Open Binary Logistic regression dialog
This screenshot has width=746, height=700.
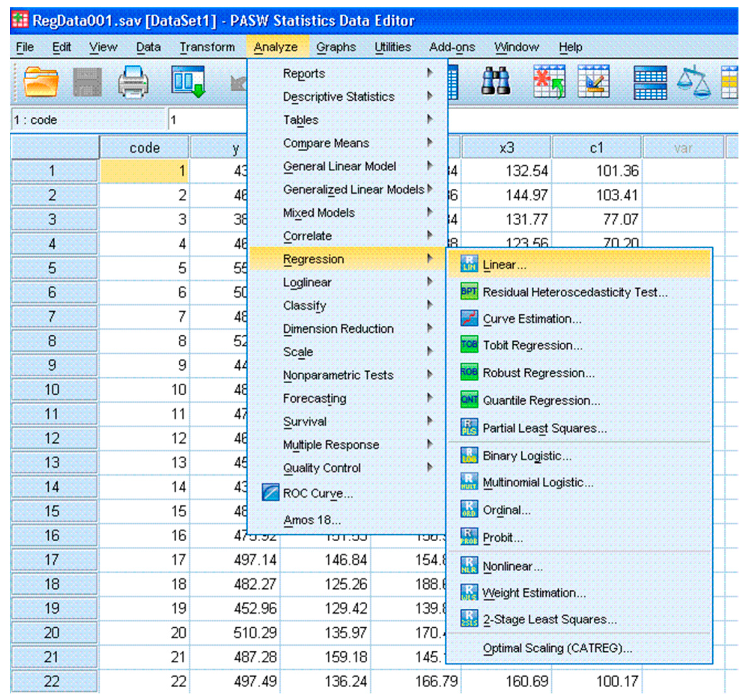pos(527,456)
